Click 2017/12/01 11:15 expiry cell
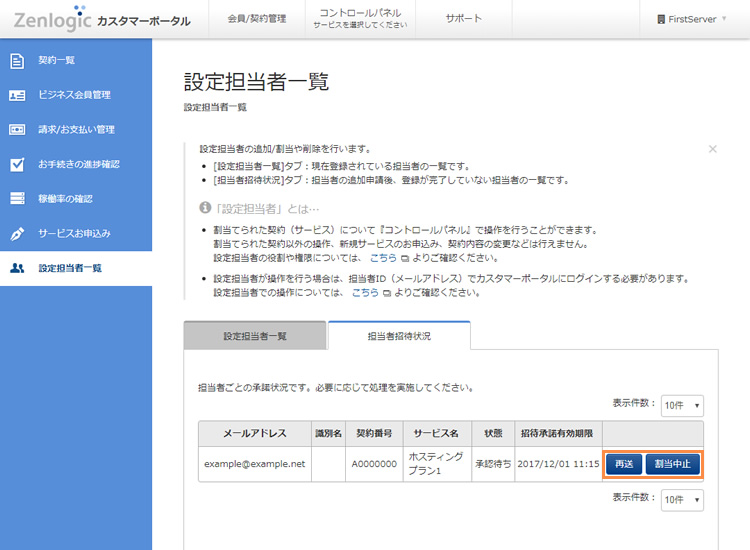The height and width of the screenshot is (550, 750). tap(558, 464)
